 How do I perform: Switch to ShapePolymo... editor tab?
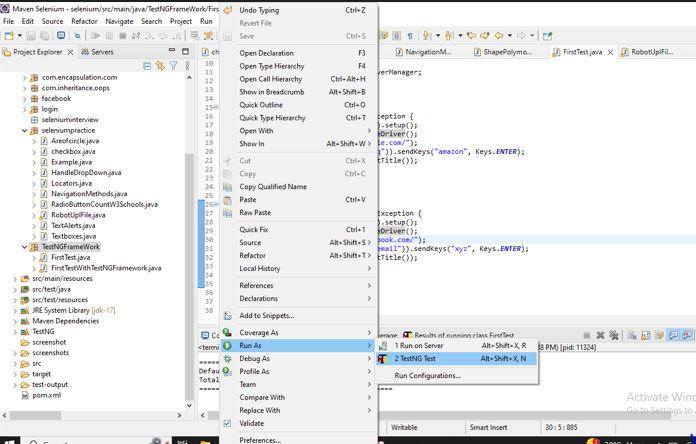coord(503,52)
